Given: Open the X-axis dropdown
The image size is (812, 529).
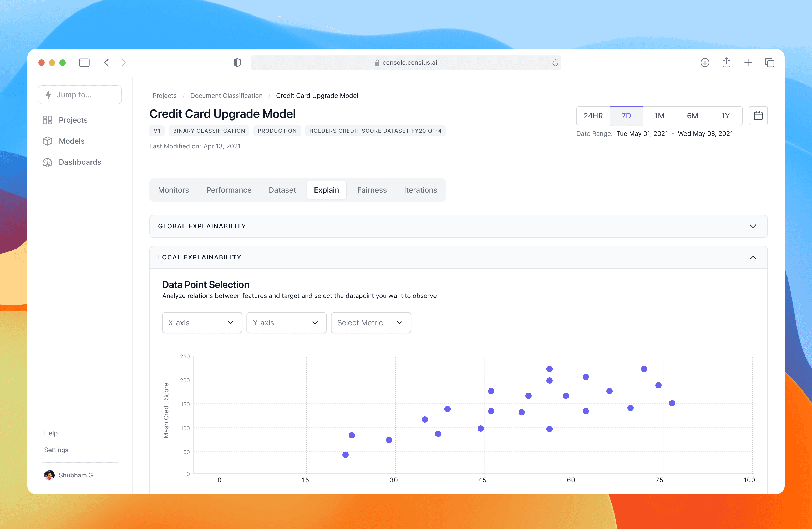Looking at the screenshot, I should [x=202, y=323].
